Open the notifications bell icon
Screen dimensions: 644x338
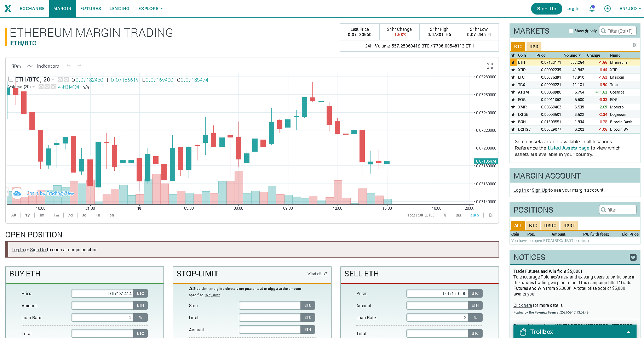coord(592,9)
